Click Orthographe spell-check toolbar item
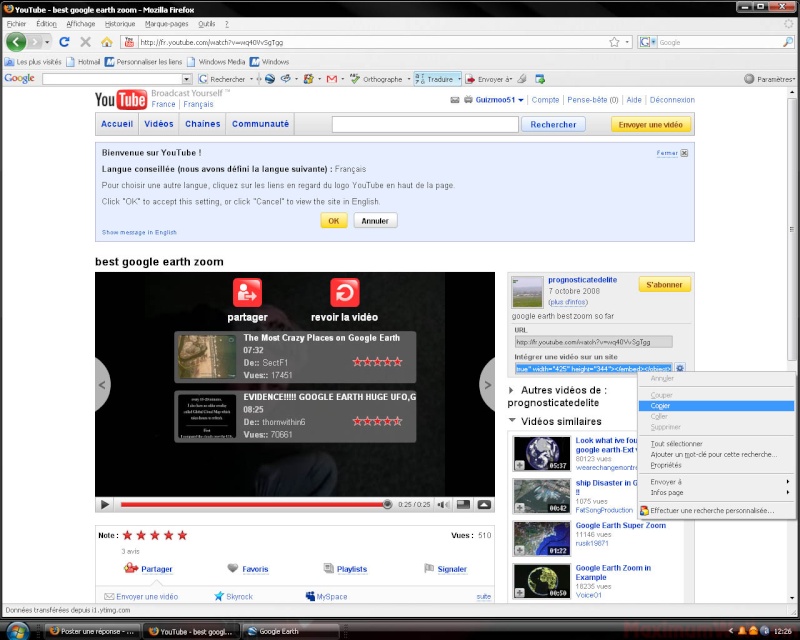800x640 pixels. pyautogui.click(x=377, y=79)
